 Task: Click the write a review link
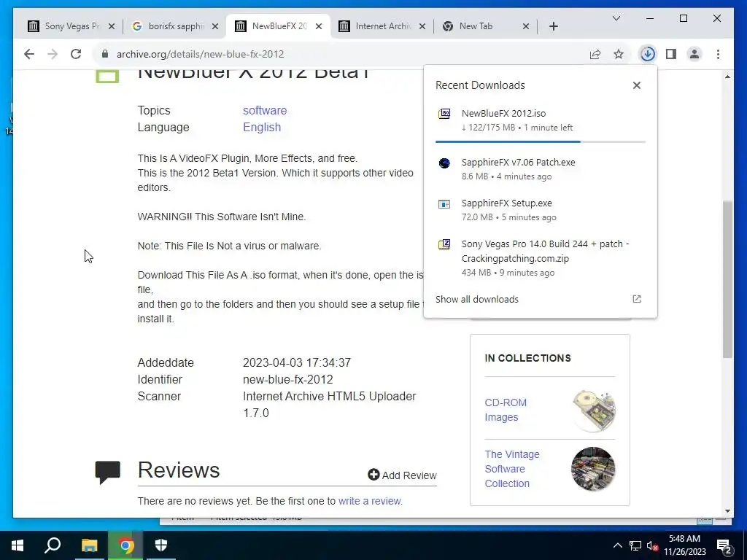pos(370,501)
